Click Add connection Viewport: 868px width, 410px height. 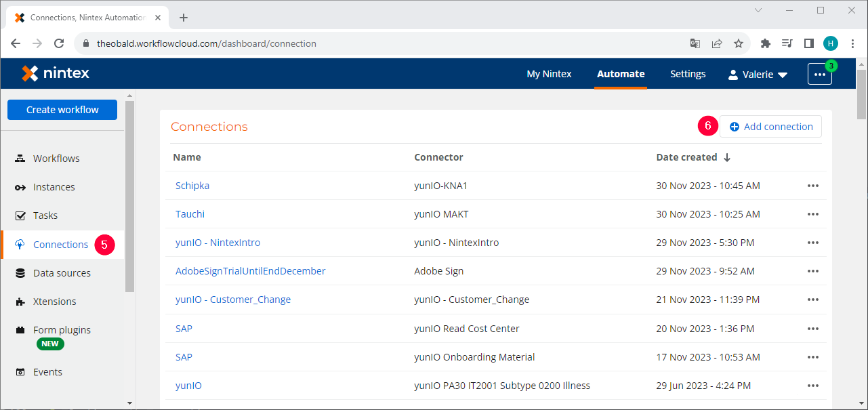click(x=770, y=126)
